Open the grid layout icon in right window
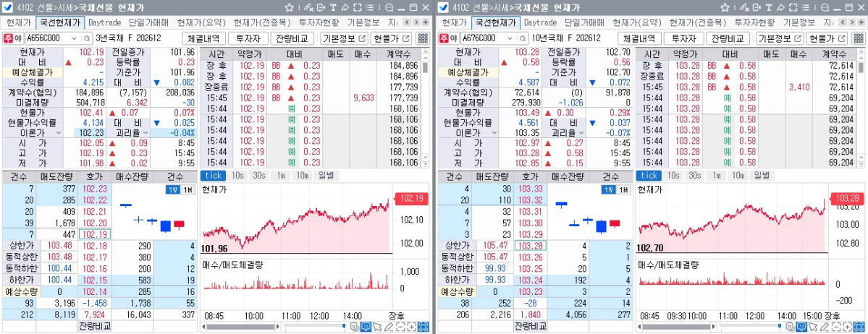Image resolution: width=868 pixels, height=334 pixels. pos(859,38)
